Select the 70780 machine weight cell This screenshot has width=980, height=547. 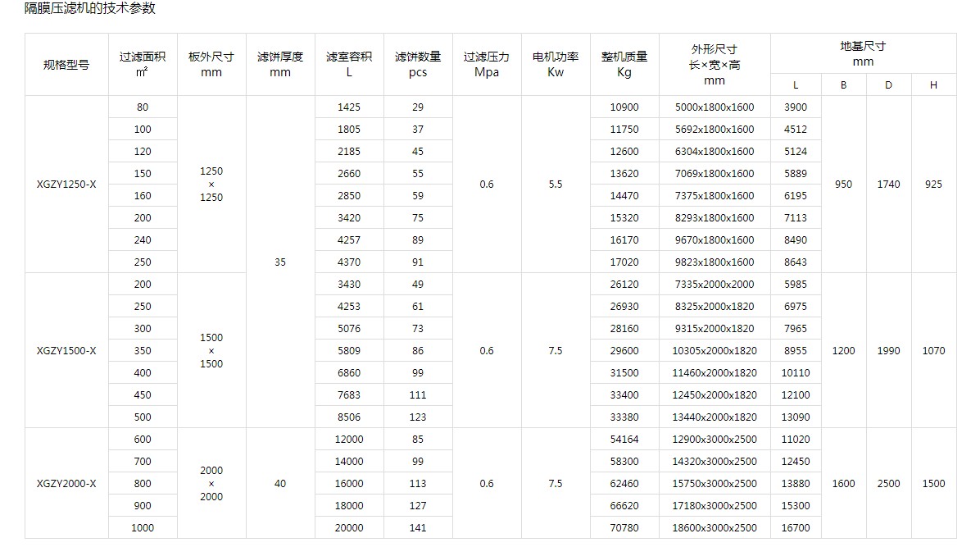(624, 527)
